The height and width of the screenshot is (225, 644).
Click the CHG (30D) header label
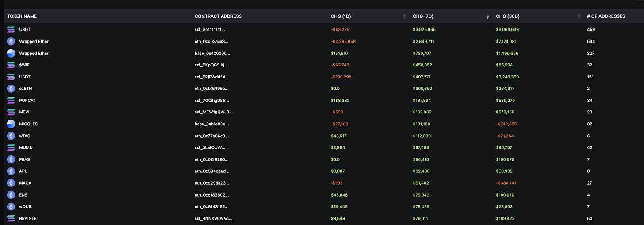(x=508, y=16)
